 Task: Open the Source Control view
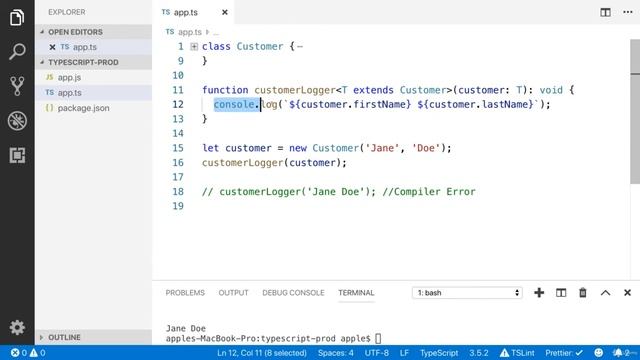click(17, 86)
